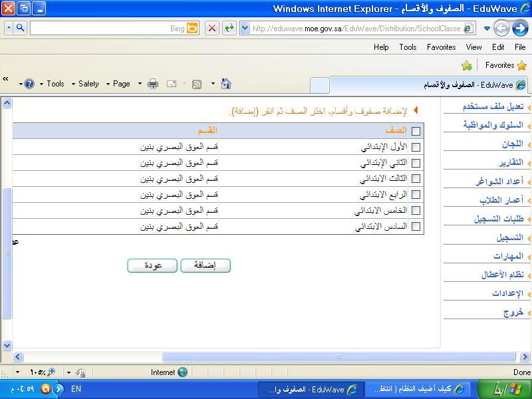Open the Safety dropdown menu
Viewport: 532px width, 399px height.
tap(88, 84)
